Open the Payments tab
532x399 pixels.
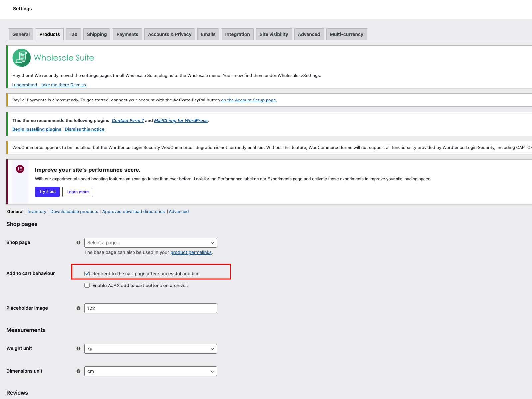[128, 34]
